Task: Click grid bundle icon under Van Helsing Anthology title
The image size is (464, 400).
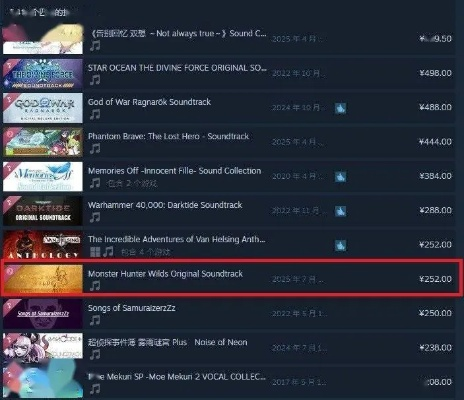Action: pyautogui.click(x=95, y=251)
